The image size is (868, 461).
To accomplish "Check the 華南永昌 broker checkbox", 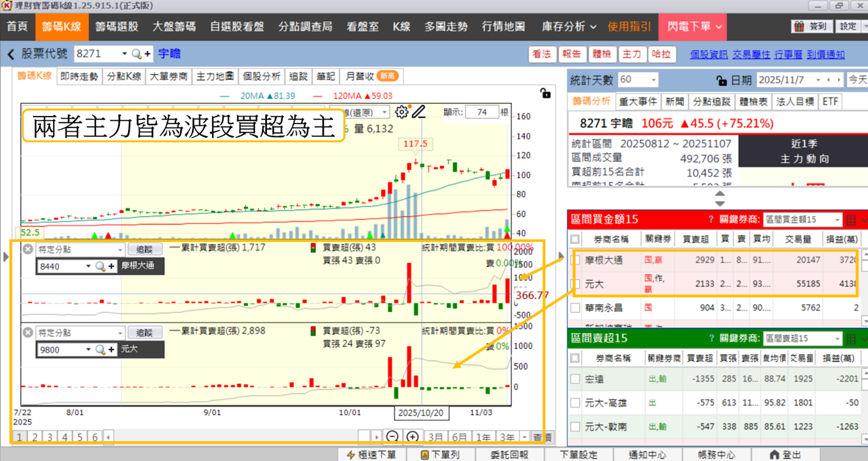I will pos(575,307).
